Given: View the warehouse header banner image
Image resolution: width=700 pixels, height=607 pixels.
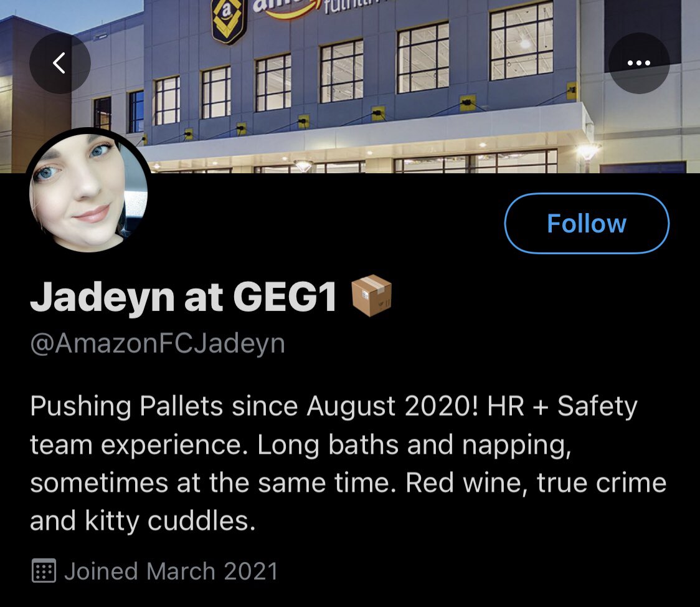Looking at the screenshot, I should [x=350, y=86].
